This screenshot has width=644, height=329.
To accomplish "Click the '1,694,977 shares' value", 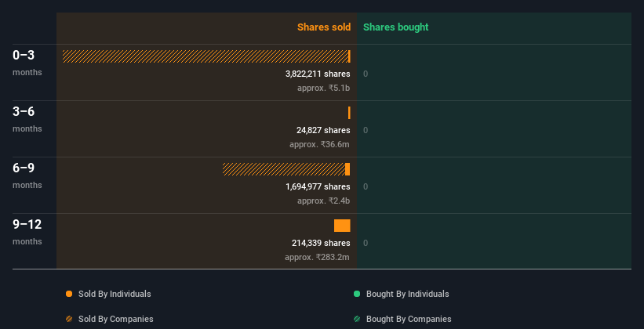I will [318, 186].
